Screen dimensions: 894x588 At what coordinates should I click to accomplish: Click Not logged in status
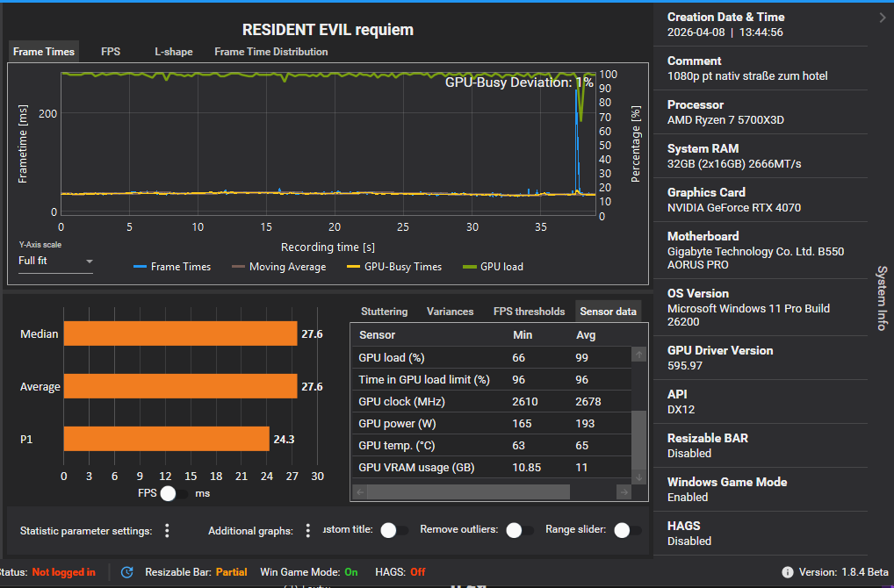[x=63, y=572]
